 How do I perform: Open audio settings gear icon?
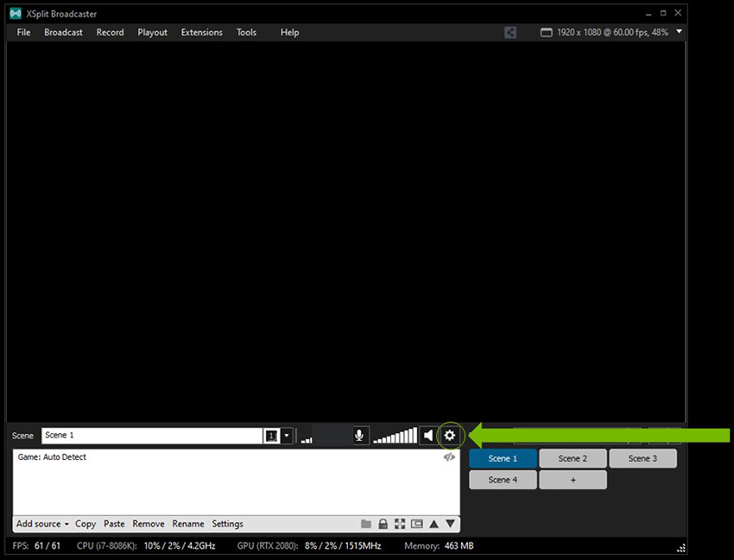tap(449, 436)
